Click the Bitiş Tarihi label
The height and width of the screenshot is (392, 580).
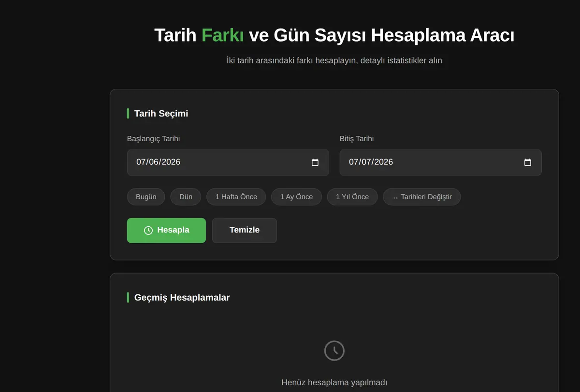(357, 139)
